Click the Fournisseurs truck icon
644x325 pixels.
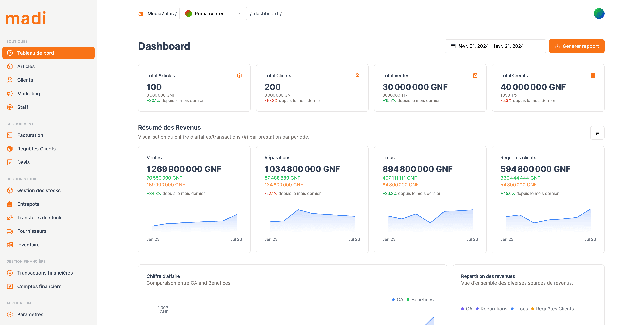click(x=10, y=231)
